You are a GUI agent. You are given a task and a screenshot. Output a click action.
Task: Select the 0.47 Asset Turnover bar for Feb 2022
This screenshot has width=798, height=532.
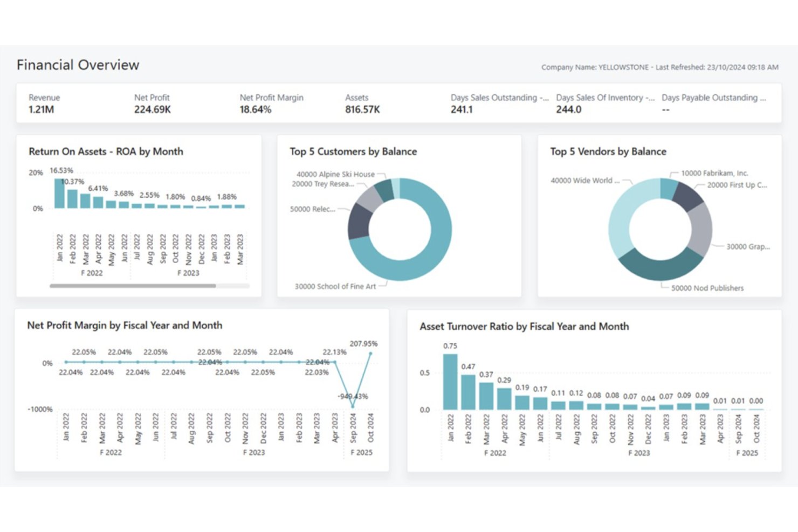[x=468, y=392]
